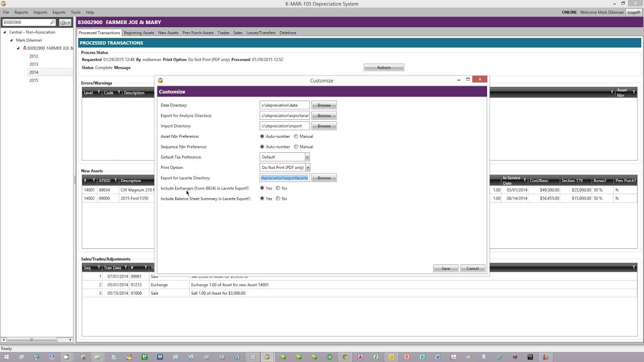The width and height of the screenshot is (644, 362).
Task: Click into the Export for Lacerte Directory field
Action: tap(285, 178)
